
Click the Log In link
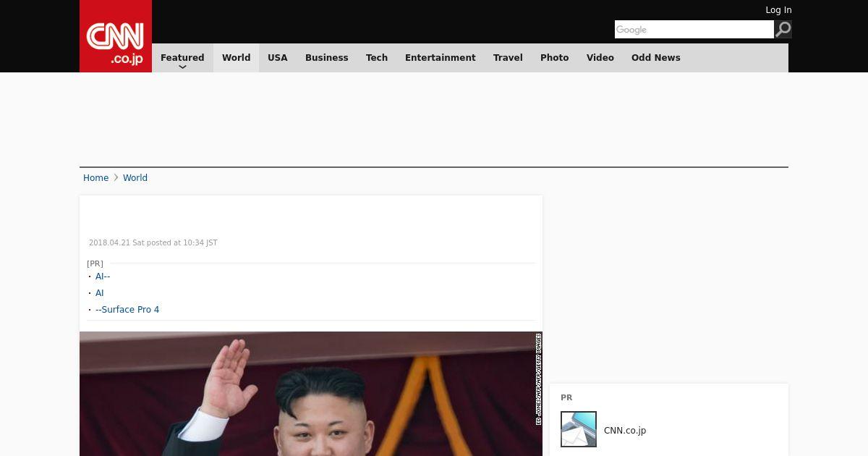point(778,10)
